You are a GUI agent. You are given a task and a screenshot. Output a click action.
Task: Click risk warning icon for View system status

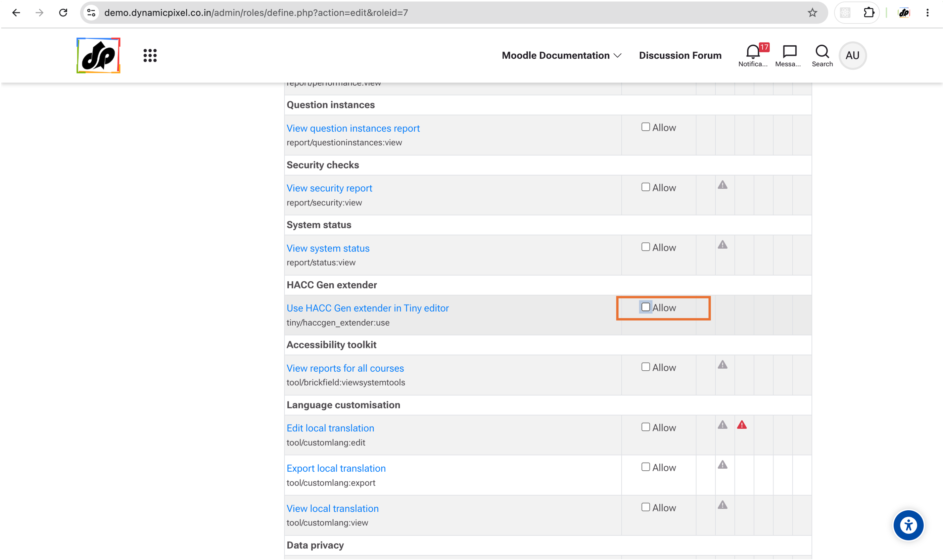[x=722, y=245]
